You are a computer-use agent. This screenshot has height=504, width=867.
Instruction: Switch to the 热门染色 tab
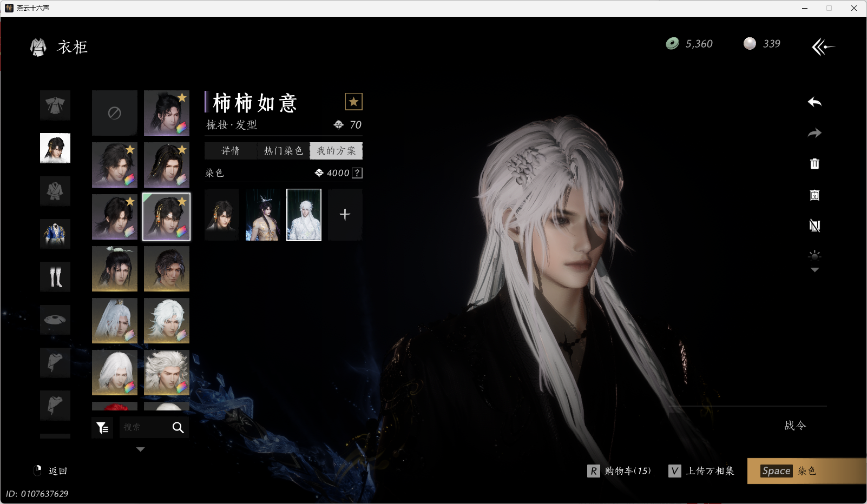coord(283,151)
